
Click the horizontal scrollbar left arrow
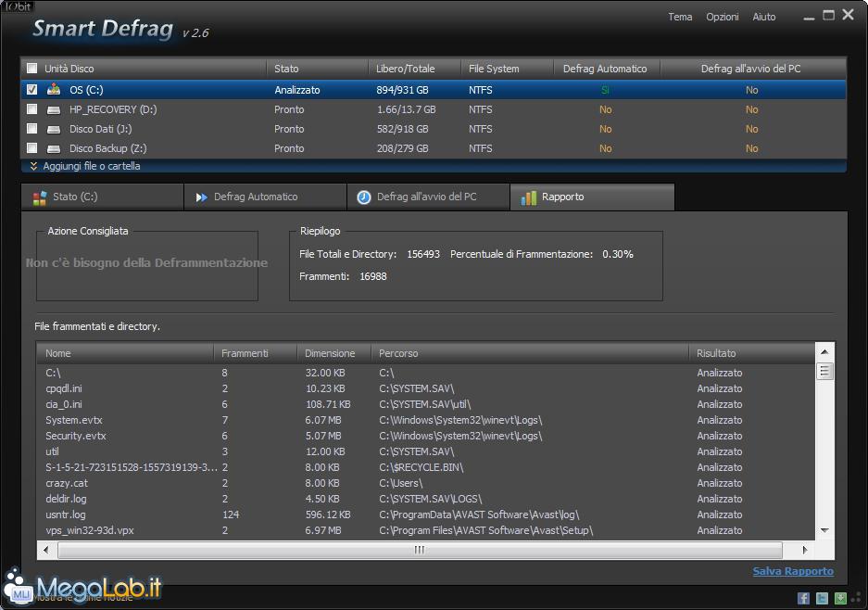46,550
